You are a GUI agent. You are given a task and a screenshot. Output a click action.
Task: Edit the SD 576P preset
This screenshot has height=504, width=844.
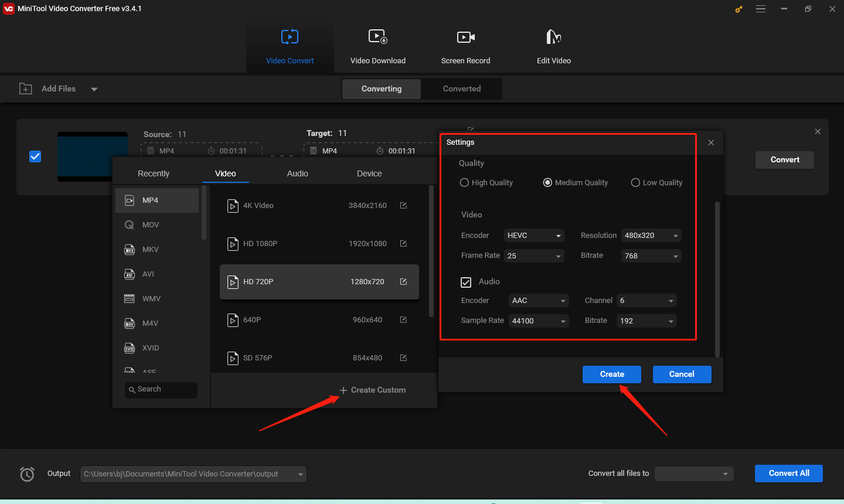403,357
